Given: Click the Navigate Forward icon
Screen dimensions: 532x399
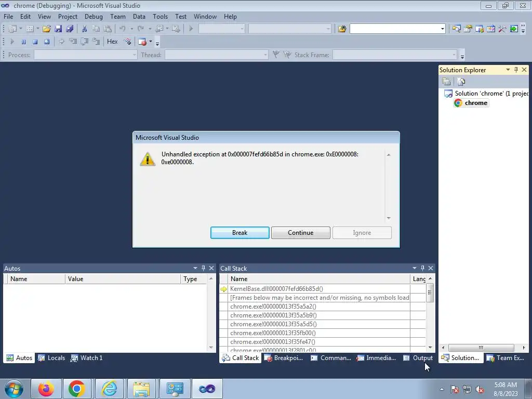Looking at the screenshot, I should point(176,29).
